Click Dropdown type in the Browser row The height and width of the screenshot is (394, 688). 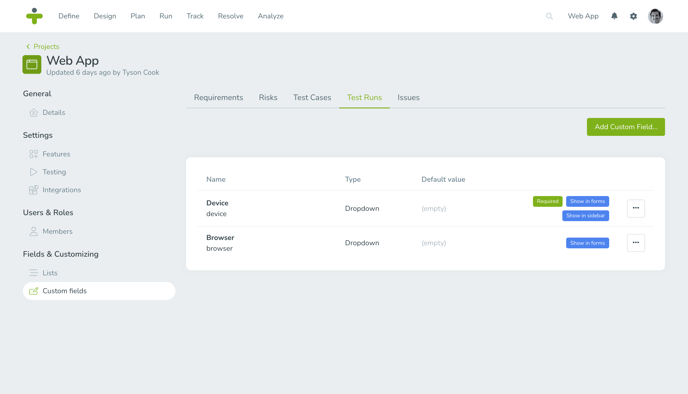362,243
